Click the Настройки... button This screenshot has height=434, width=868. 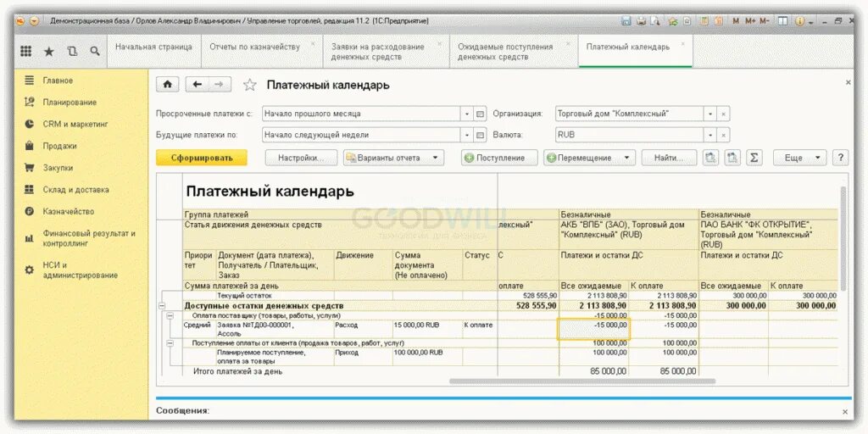point(301,158)
